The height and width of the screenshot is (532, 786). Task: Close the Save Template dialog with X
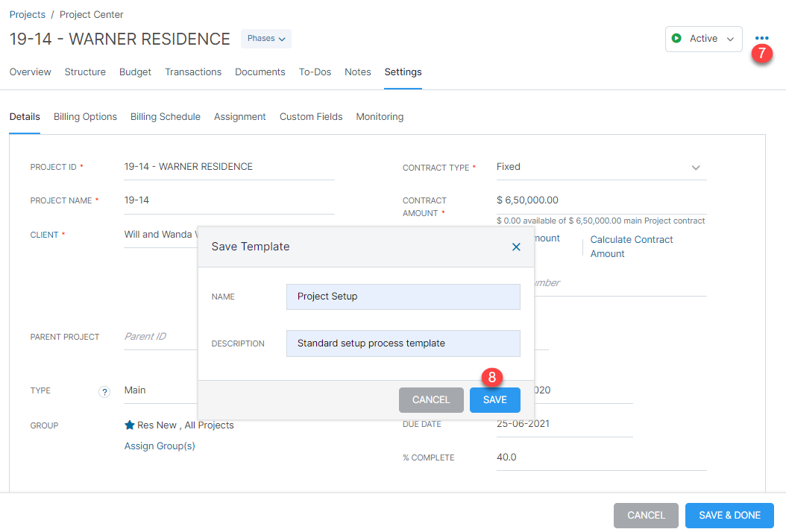(x=516, y=247)
